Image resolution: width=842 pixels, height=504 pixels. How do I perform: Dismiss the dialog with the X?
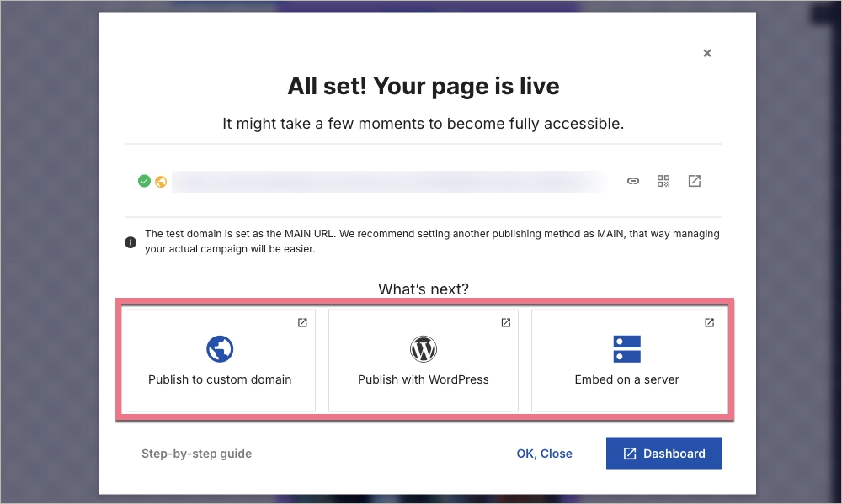[x=707, y=52]
